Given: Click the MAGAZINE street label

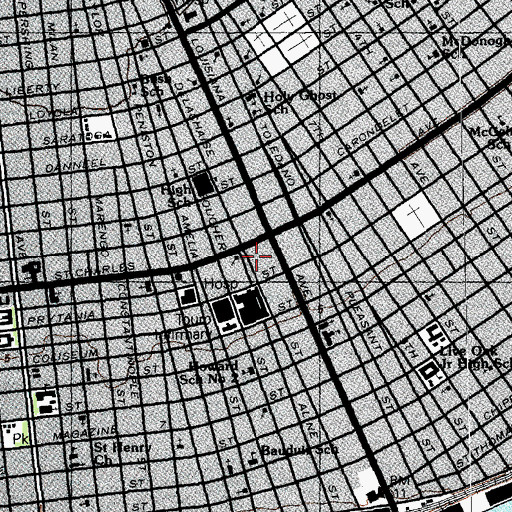Looking at the screenshot, I should pyautogui.click(x=85, y=432).
